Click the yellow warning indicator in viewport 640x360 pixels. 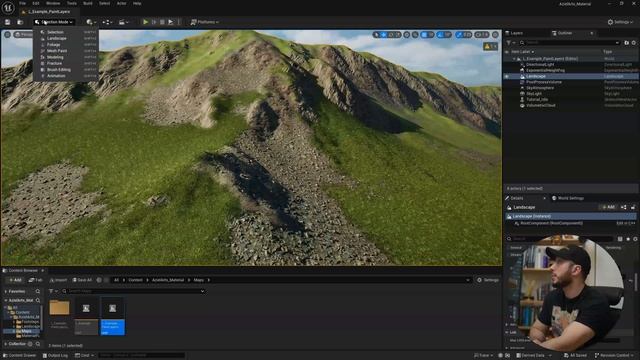click(x=490, y=47)
